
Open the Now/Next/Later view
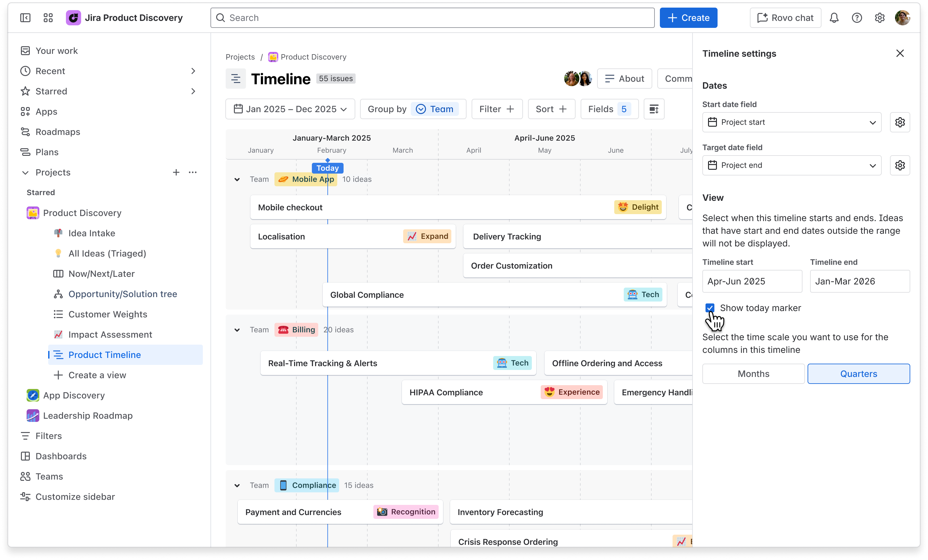pos(101,274)
